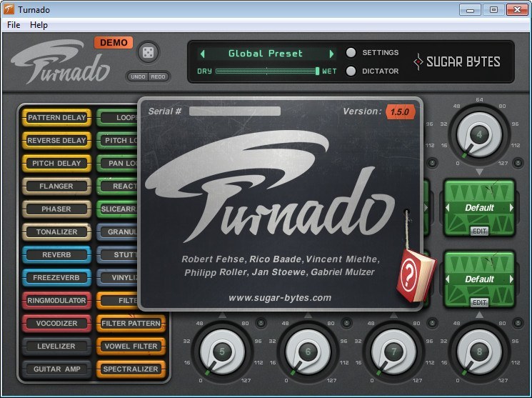Screen dimensions: 532x398
Task: Click the triangle marker below knob 4
Action: pyautogui.click(x=479, y=172)
